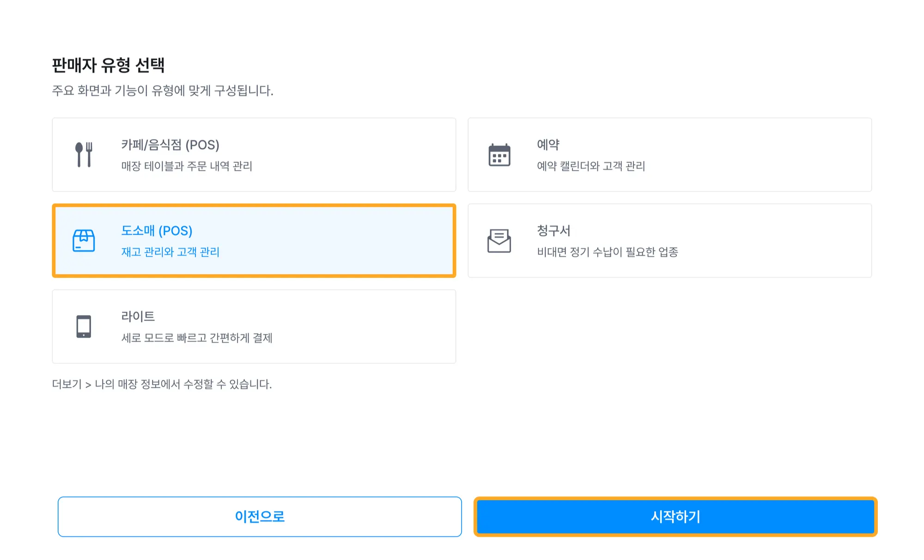
Task: Click the 매장 테이블과 주문 내역 관리 description
Action: (187, 166)
